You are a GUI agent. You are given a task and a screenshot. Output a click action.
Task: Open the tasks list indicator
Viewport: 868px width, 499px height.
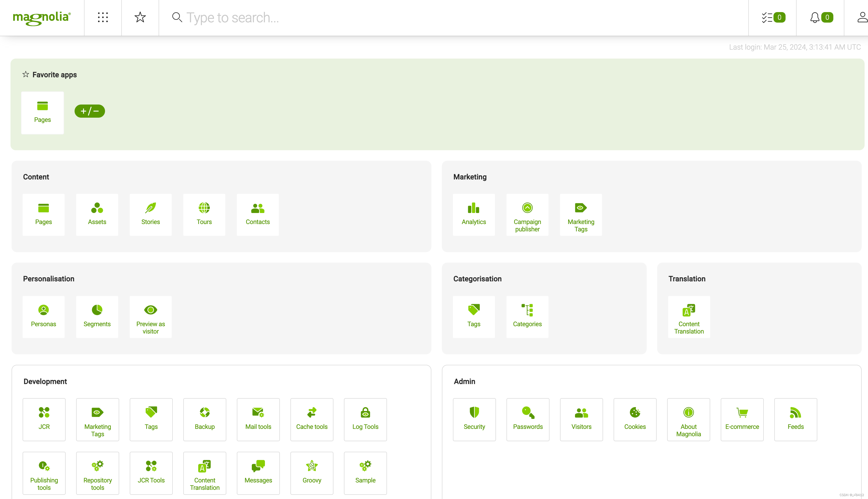[773, 18]
